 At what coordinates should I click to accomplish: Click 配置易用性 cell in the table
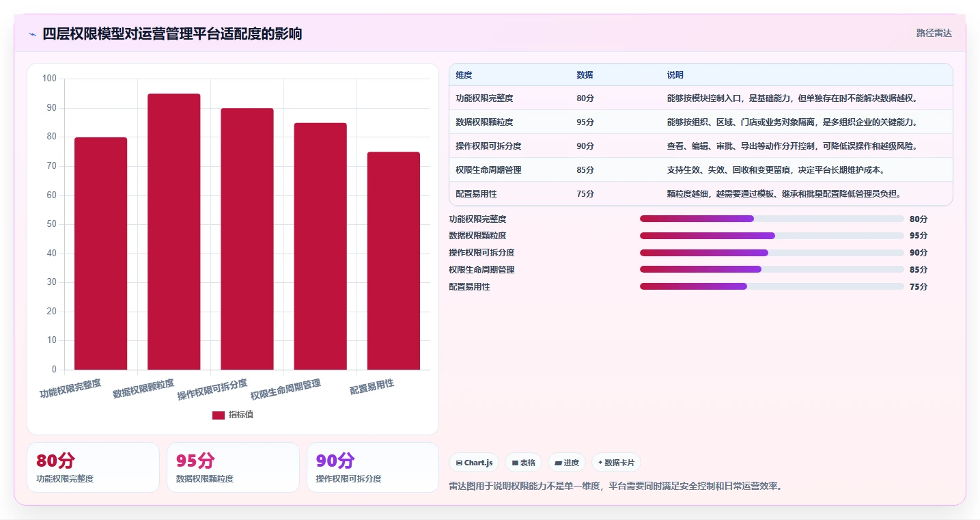[476, 194]
